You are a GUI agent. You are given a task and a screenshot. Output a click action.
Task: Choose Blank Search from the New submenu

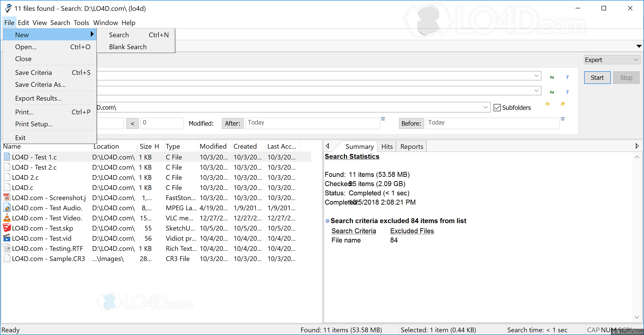pyautogui.click(x=128, y=47)
